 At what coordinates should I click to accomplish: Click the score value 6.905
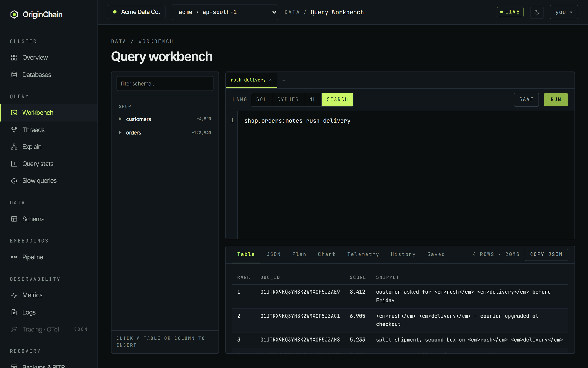357,316
